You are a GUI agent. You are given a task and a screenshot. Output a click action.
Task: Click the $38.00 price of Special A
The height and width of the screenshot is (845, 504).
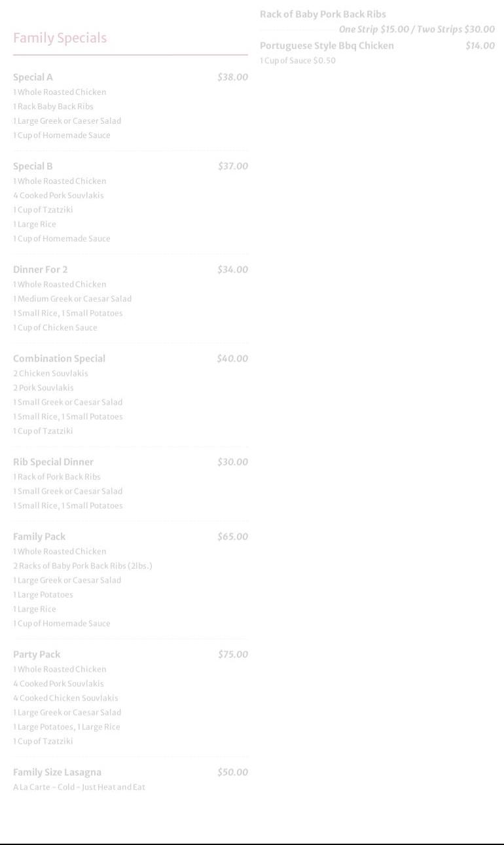point(232,77)
